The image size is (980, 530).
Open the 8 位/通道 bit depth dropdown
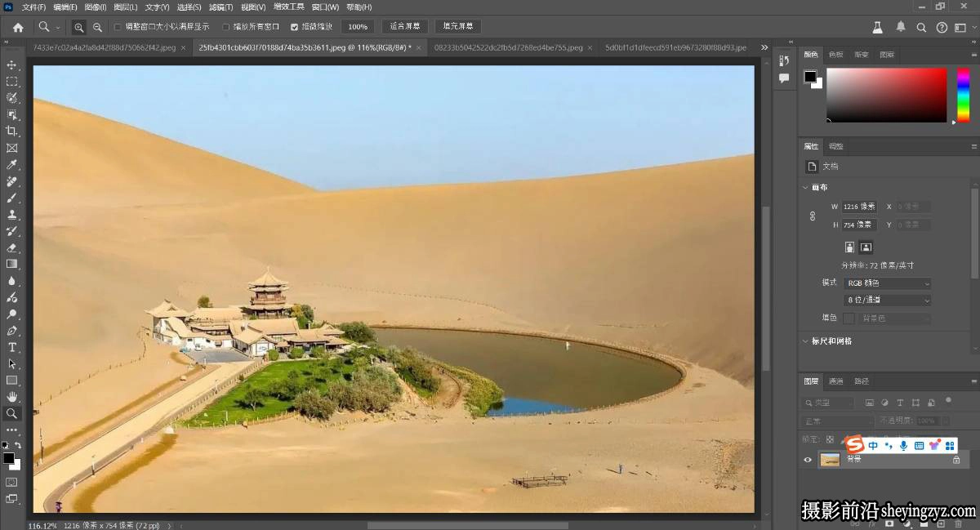(887, 300)
